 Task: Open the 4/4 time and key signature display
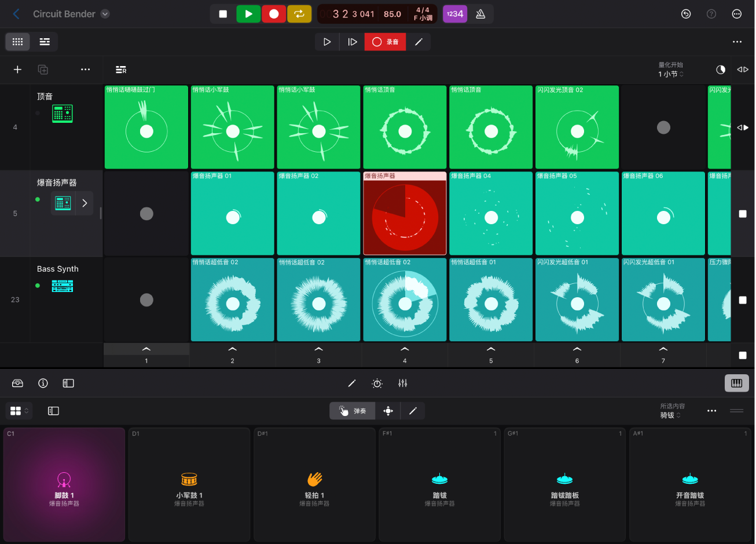[x=423, y=14]
